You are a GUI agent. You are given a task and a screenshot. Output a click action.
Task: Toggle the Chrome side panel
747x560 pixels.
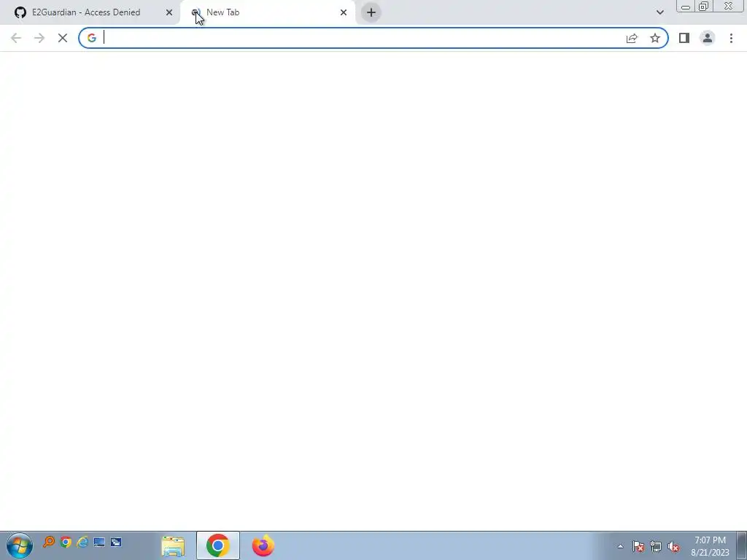pyautogui.click(x=684, y=38)
